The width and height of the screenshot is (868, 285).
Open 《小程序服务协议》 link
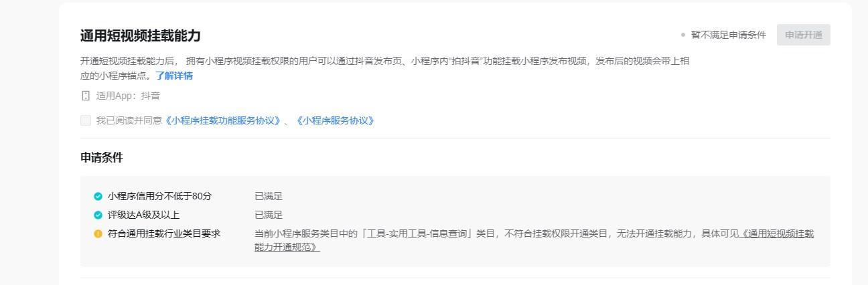tap(335, 120)
